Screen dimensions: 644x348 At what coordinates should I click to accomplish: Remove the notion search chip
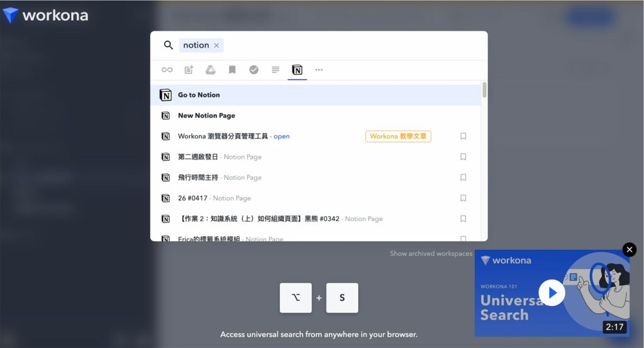216,46
